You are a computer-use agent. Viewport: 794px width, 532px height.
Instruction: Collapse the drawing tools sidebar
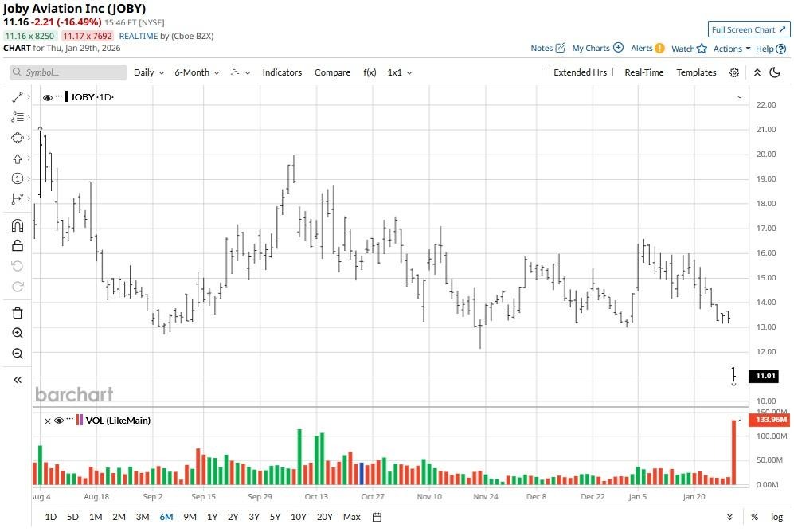tap(18, 380)
